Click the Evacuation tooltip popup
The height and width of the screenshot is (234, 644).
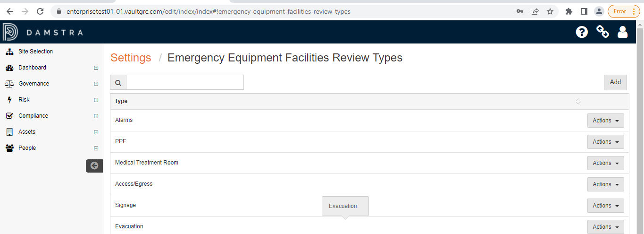[x=345, y=206]
